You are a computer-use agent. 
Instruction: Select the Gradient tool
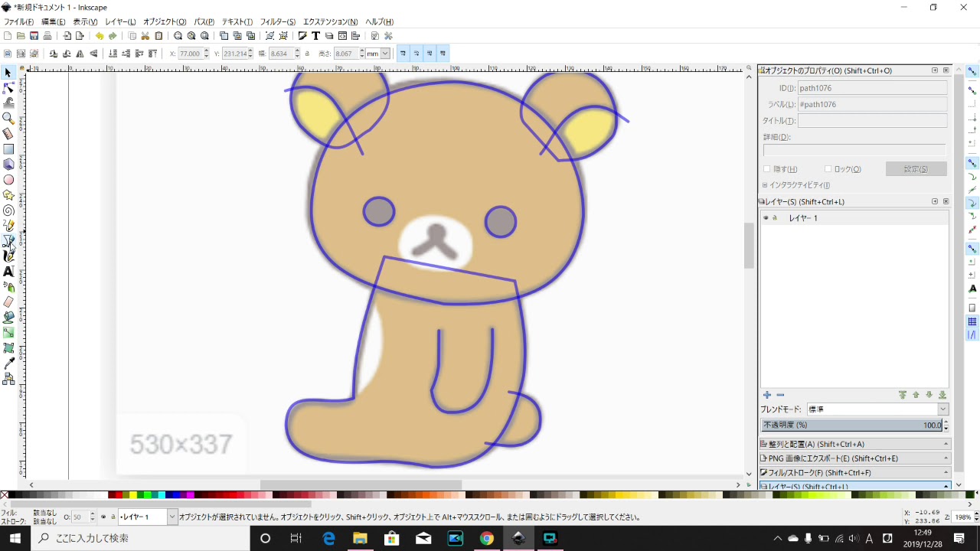(8, 332)
